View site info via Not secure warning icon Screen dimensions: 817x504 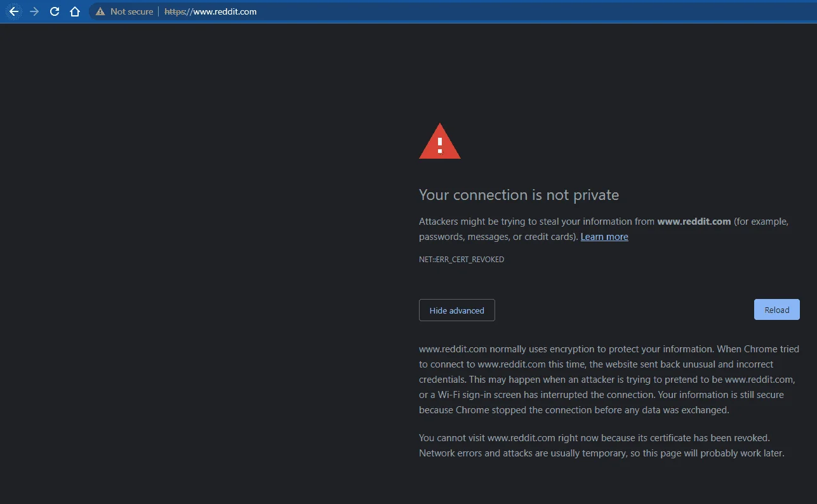coord(100,11)
